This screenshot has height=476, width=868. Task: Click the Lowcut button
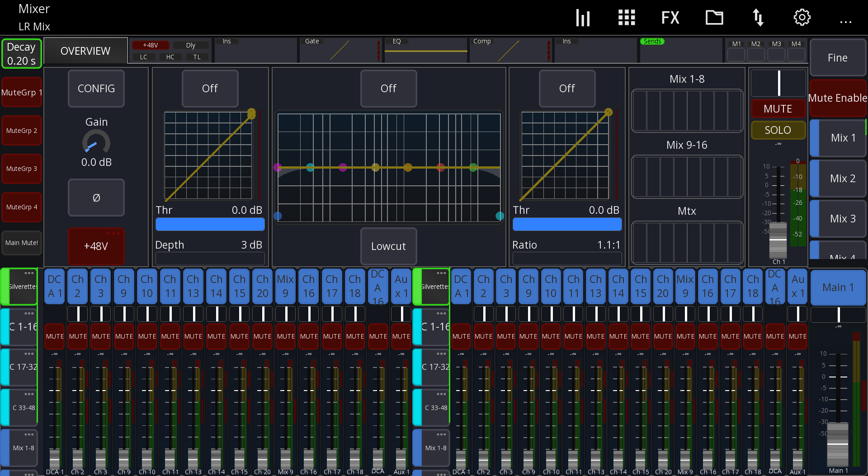pos(388,246)
